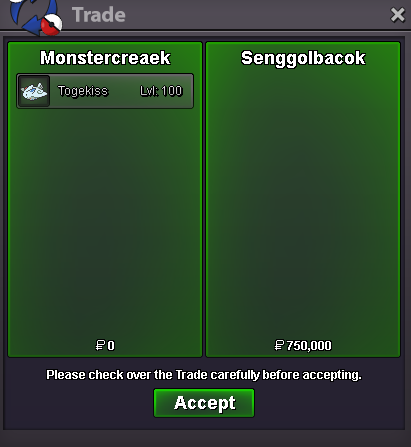
Task: Click the Monstercreaek player name header
Action: click(x=105, y=58)
